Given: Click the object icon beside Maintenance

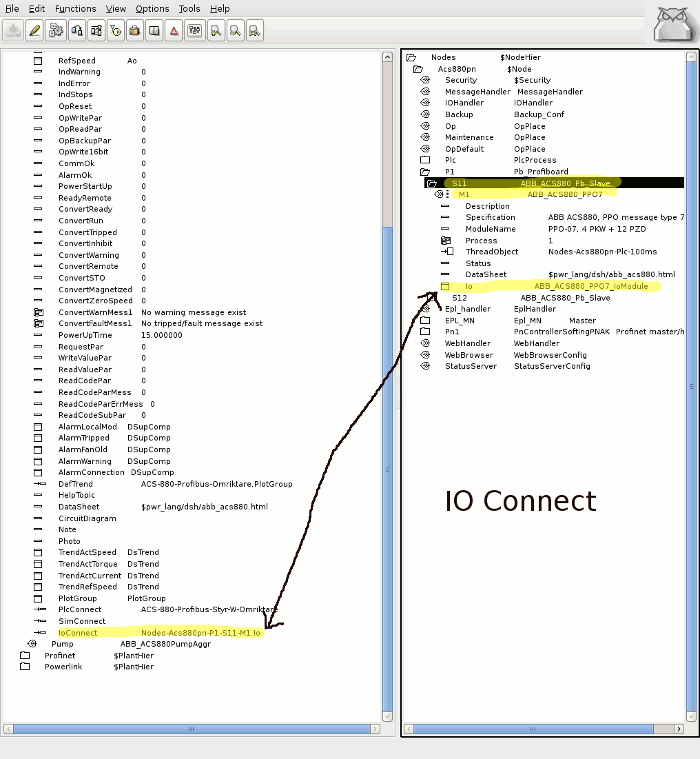Looking at the screenshot, I should [x=425, y=137].
